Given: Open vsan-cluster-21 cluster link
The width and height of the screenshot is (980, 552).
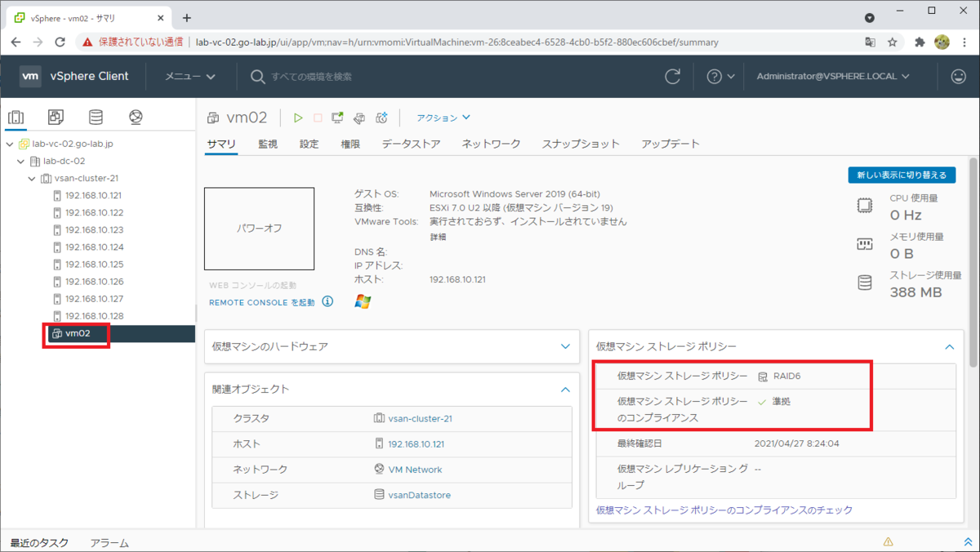Looking at the screenshot, I should pyautogui.click(x=420, y=418).
